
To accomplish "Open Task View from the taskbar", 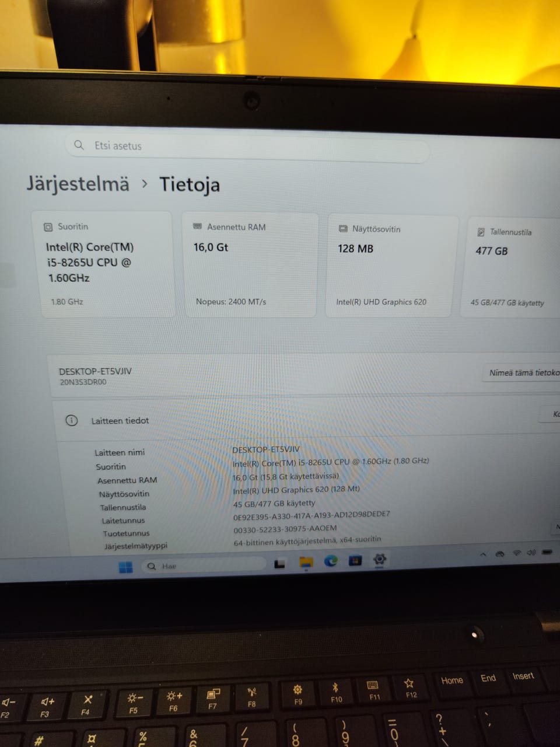I will tap(280, 564).
